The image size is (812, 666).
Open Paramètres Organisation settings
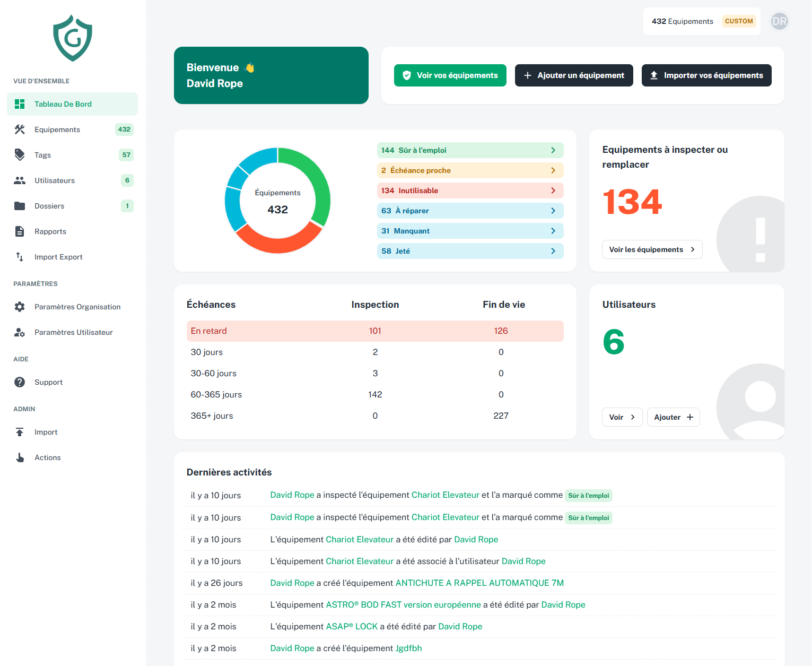point(72,307)
